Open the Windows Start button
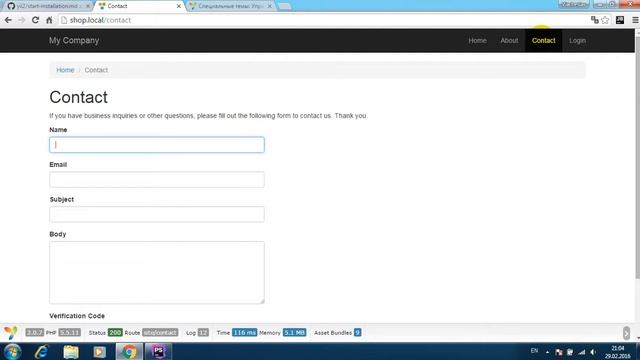Viewport: 640px width, 360px height. pyautogui.click(x=12, y=351)
